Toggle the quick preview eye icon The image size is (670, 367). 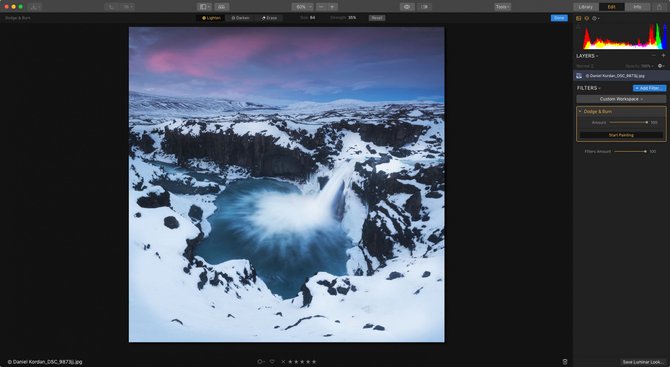coord(407,7)
